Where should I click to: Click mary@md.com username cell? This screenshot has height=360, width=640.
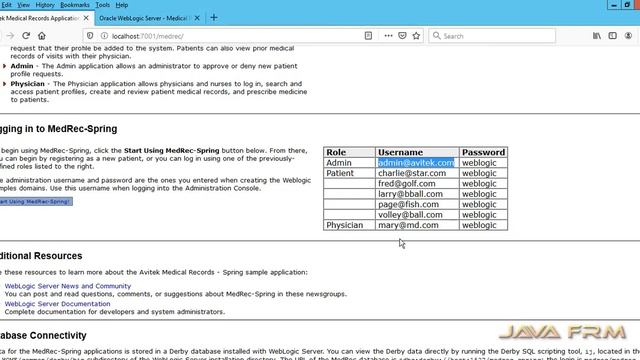tap(417, 225)
